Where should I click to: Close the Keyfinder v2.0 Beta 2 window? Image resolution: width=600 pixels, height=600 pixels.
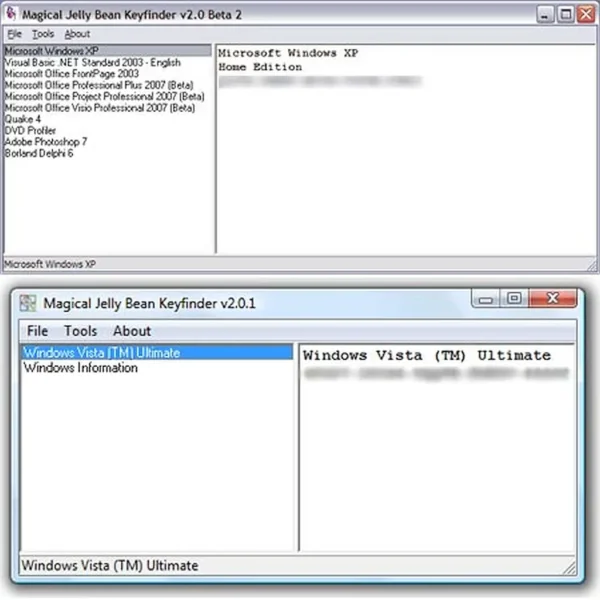[586, 15]
